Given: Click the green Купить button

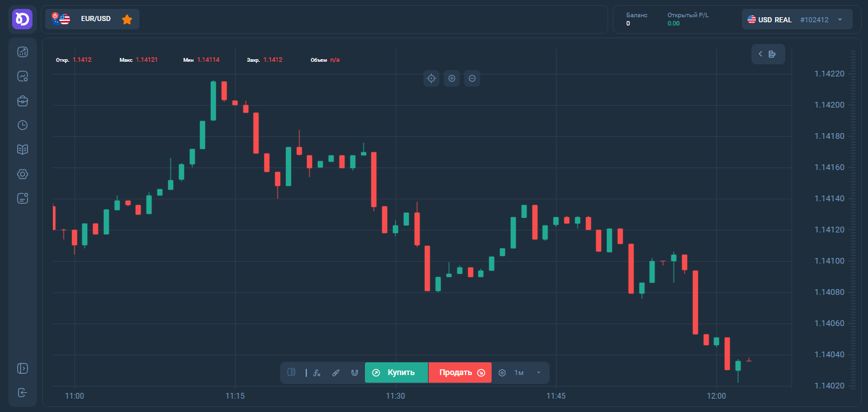Looking at the screenshot, I should tap(396, 373).
